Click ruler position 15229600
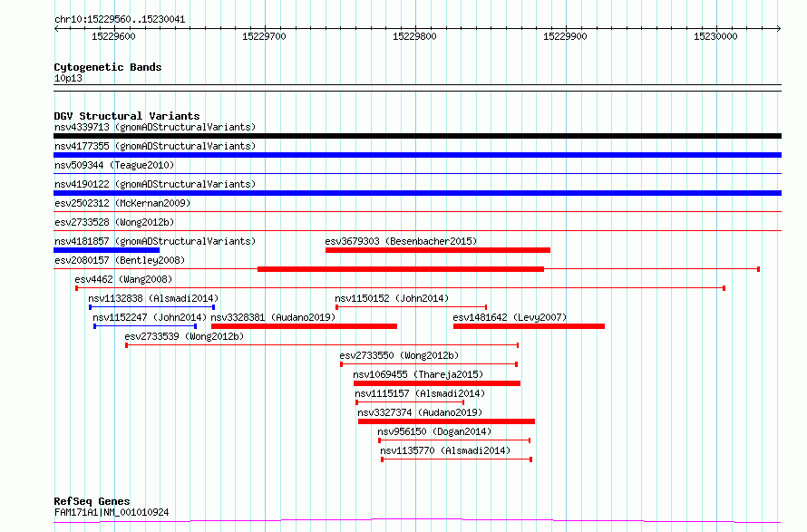The height and width of the screenshot is (532, 807). point(113,36)
